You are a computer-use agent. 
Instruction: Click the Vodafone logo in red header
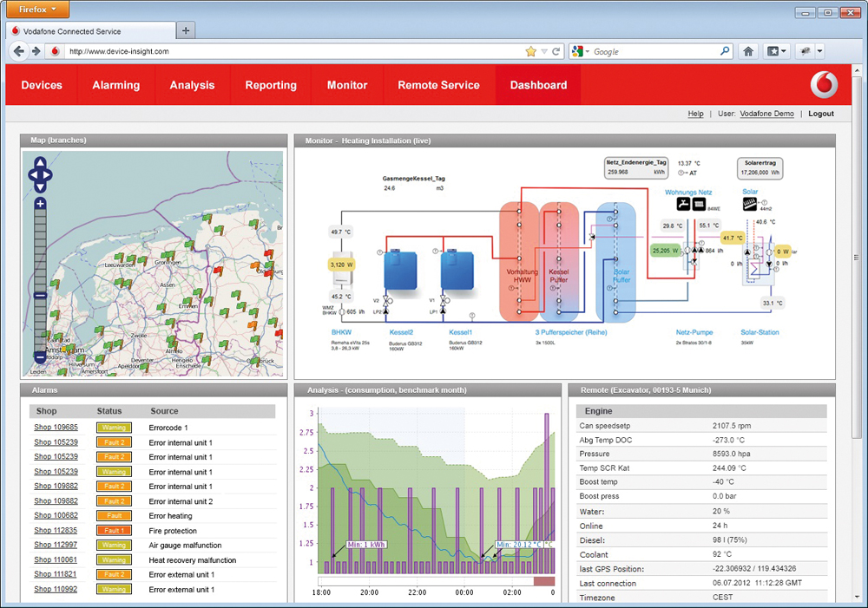tap(824, 85)
